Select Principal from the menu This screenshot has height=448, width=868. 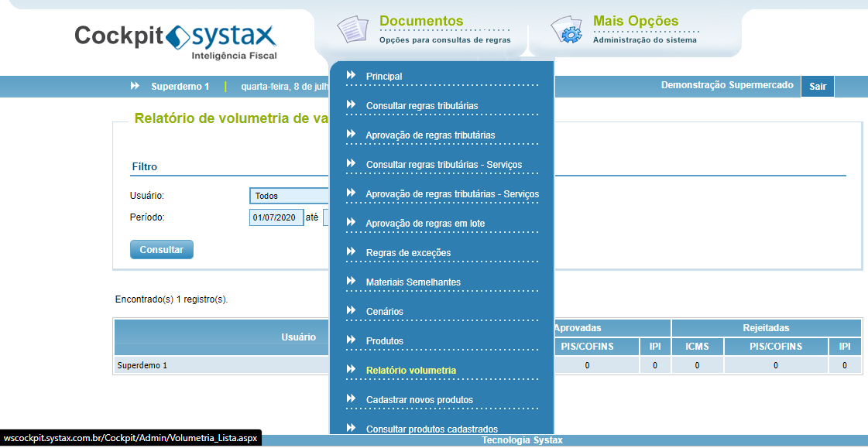(384, 77)
